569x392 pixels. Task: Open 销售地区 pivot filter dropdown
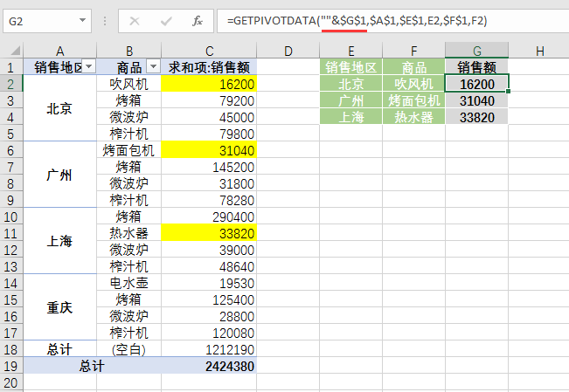click(x=88, y=66)
